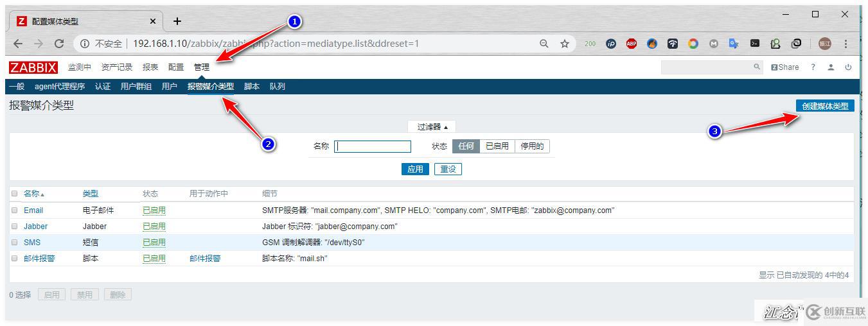Open the 管理 menu
Screen dimensions: 868x326
(x=202, y=67)
